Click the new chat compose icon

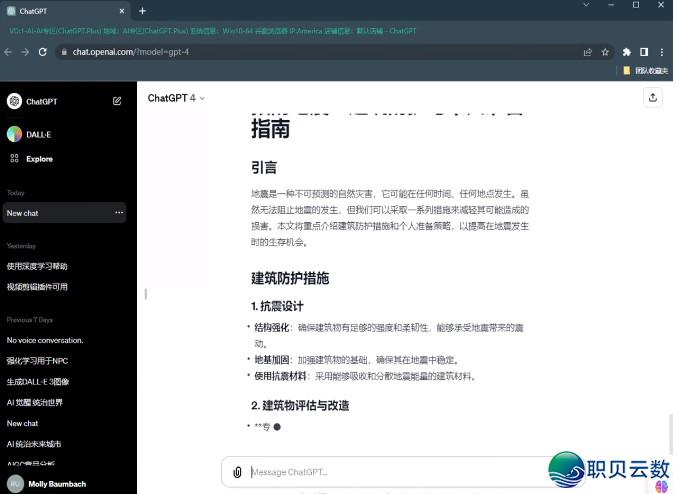pos(117,101)
